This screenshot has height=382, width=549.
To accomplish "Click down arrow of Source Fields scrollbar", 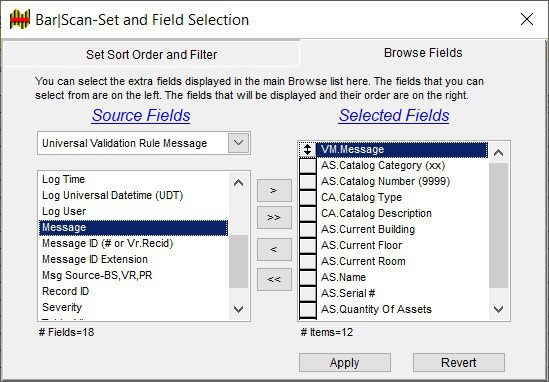I will coord(238,309).
